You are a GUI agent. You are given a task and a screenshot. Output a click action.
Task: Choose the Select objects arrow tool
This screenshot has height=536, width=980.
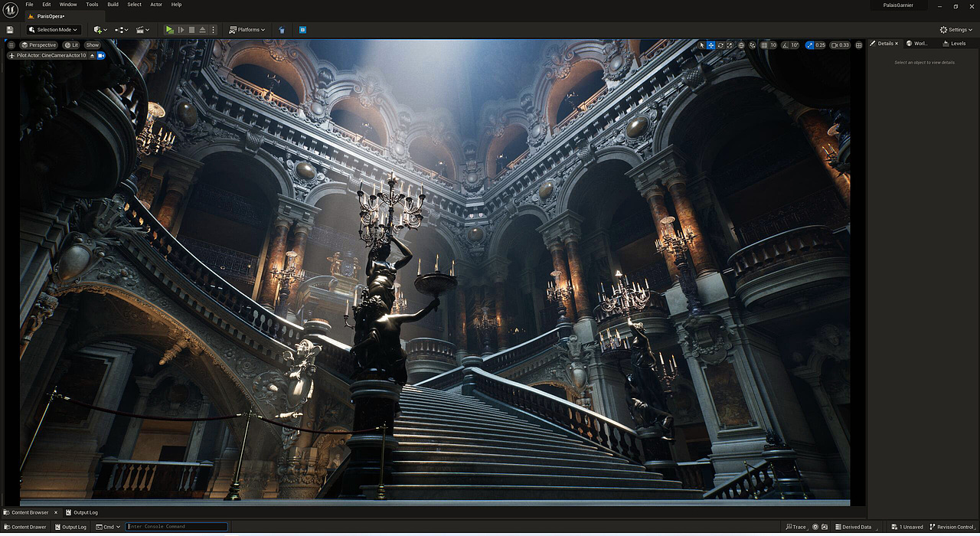(x=702, y=45)
